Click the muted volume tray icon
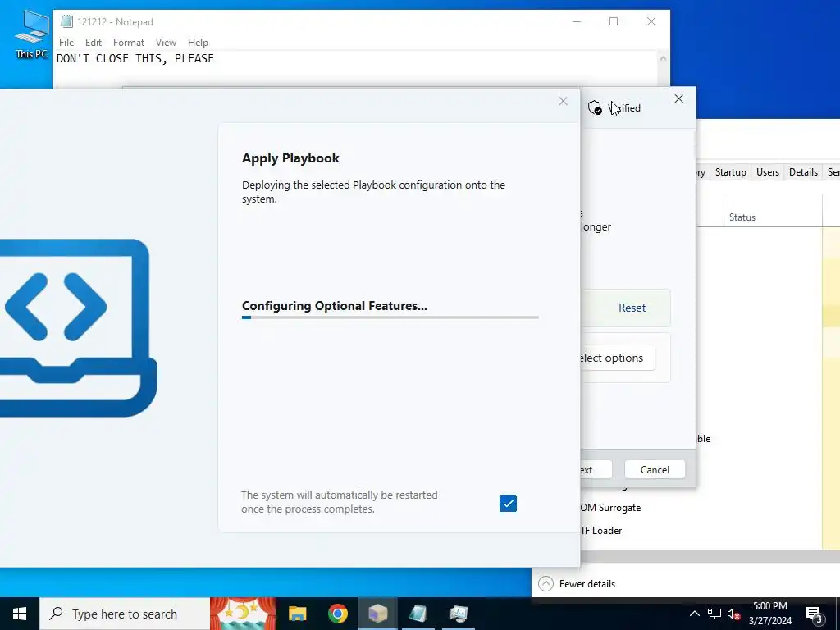Viewport: 840px width, 630px height. (733, 614)
